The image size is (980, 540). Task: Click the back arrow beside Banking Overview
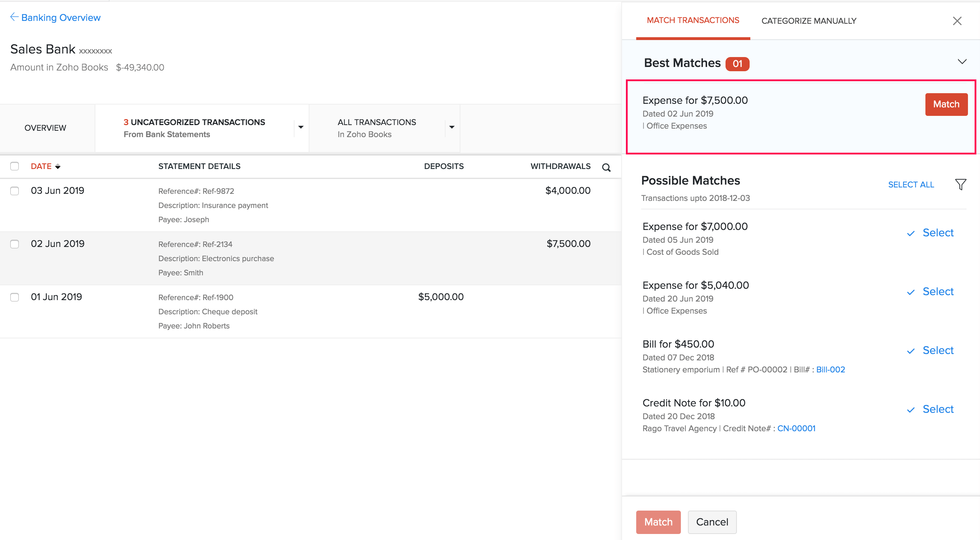14,17
